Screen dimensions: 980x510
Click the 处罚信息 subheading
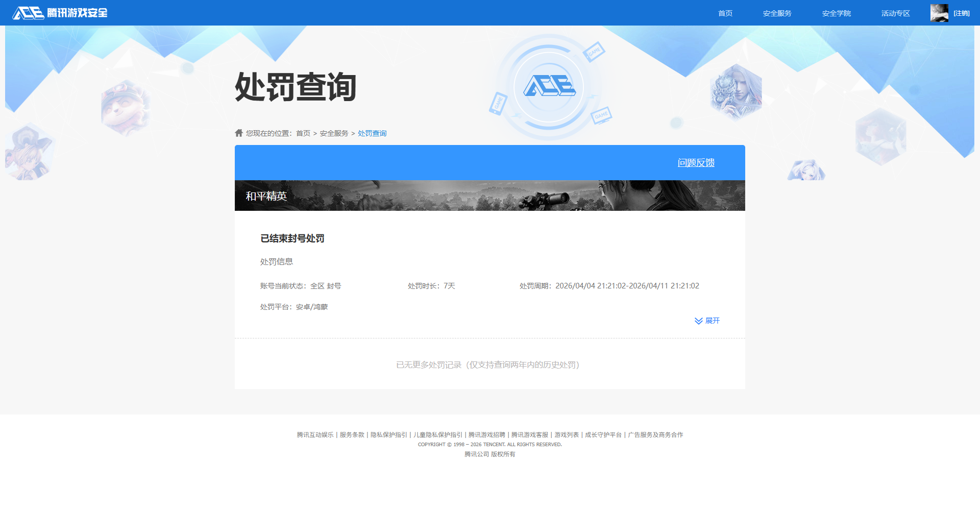(277, 261)
